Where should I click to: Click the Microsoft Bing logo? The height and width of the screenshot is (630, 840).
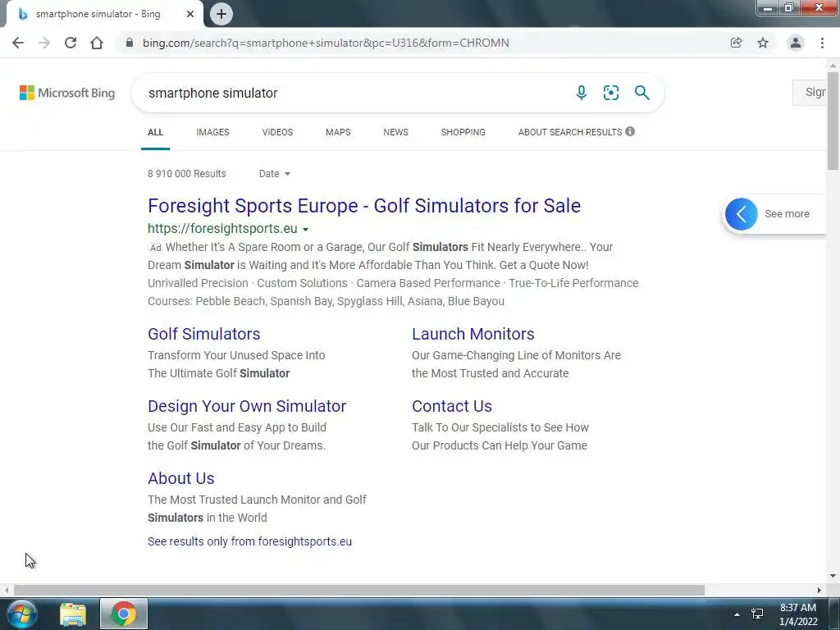click(x=67, y=93)
